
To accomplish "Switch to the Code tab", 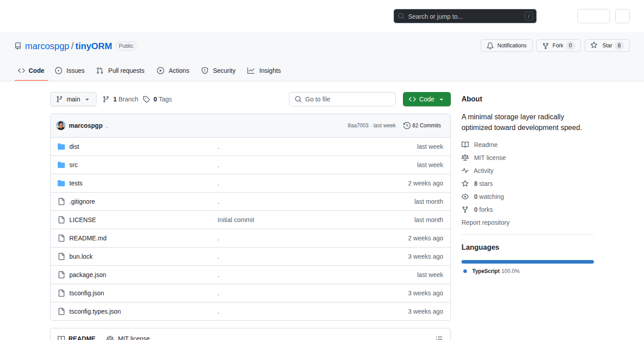I will 31,71.
